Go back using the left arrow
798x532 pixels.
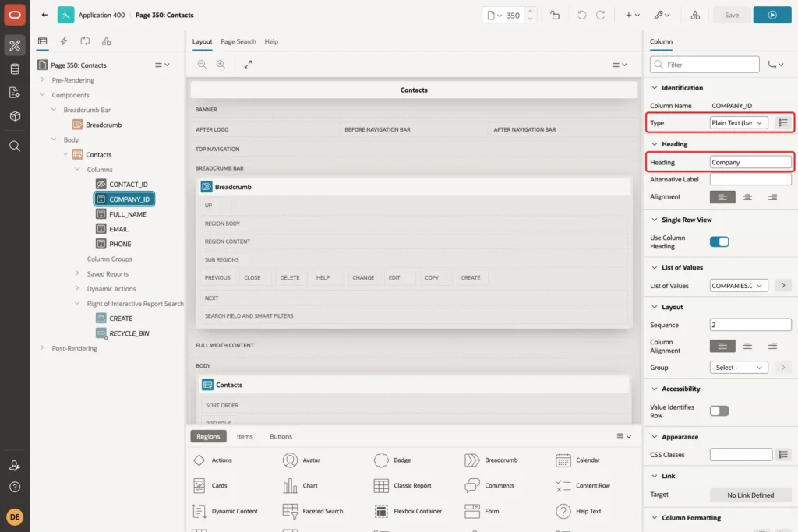[x=44, y=15]
